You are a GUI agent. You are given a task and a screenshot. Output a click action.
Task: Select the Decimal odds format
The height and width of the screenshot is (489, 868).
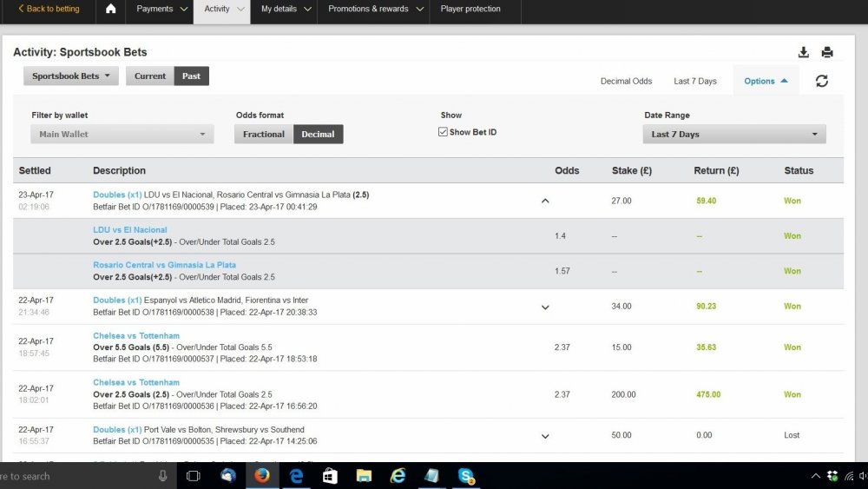[x=318, y=134]
